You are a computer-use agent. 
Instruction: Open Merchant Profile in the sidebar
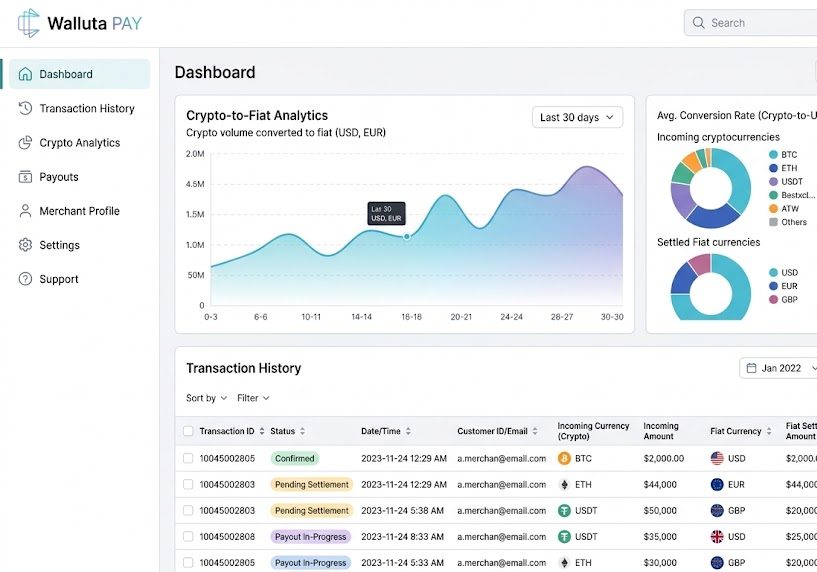80,210
